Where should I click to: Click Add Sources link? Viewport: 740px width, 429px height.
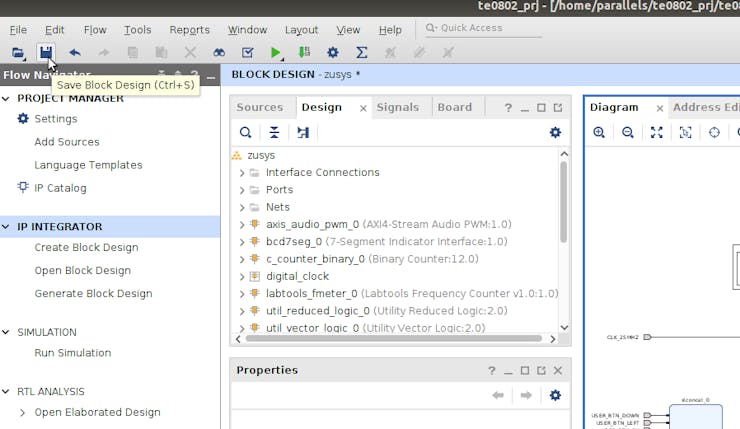click(67, 142)
